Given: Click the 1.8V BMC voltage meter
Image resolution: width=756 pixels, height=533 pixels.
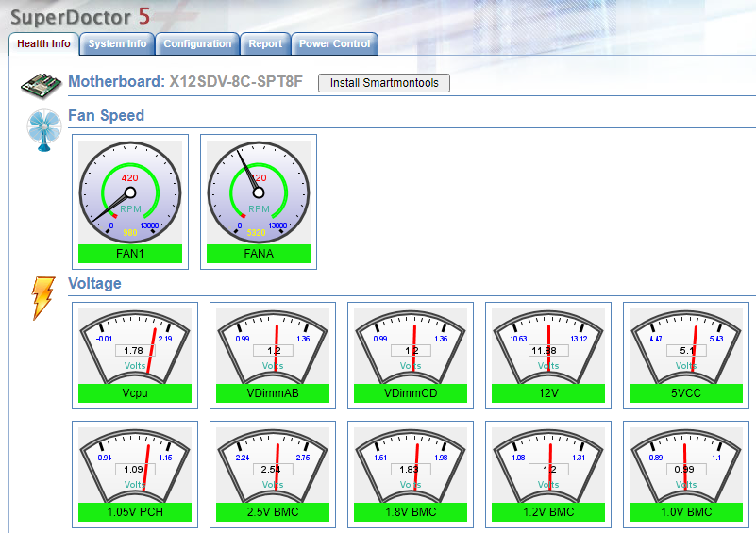Looking at the screenshot, I should pyautogui.click(x=411, y=465).
